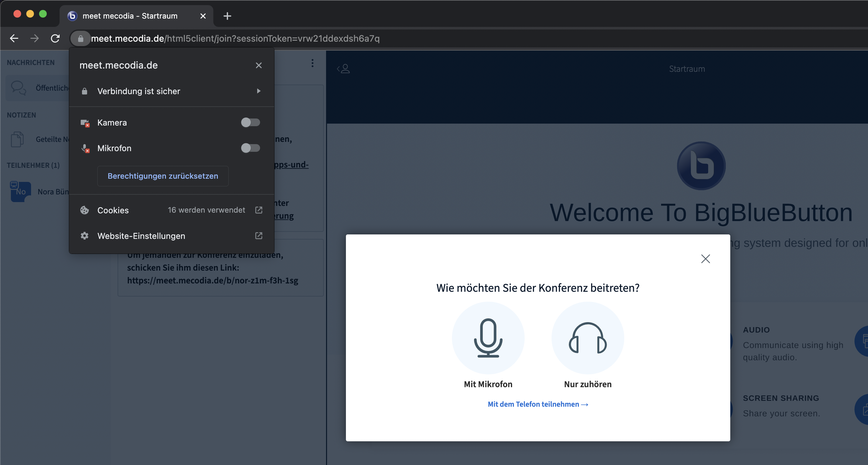Enable the Mikrofon permission toggle
The width and height of the screenshot is (868, 465).
(250, 148)
